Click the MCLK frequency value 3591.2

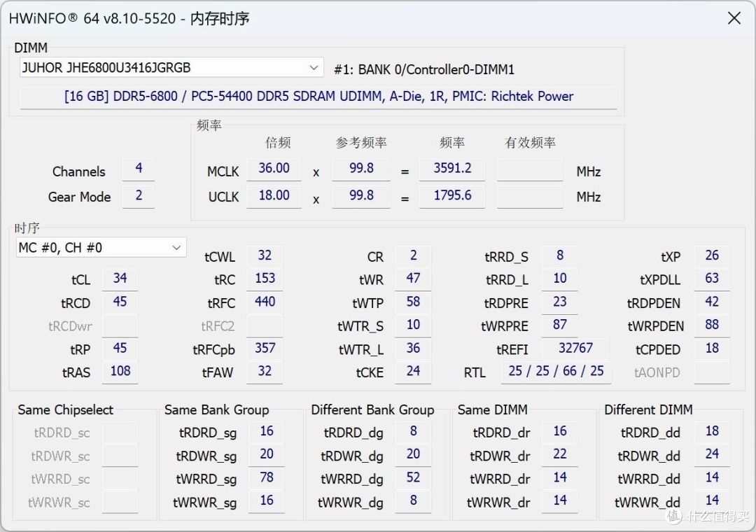point(452,169)
